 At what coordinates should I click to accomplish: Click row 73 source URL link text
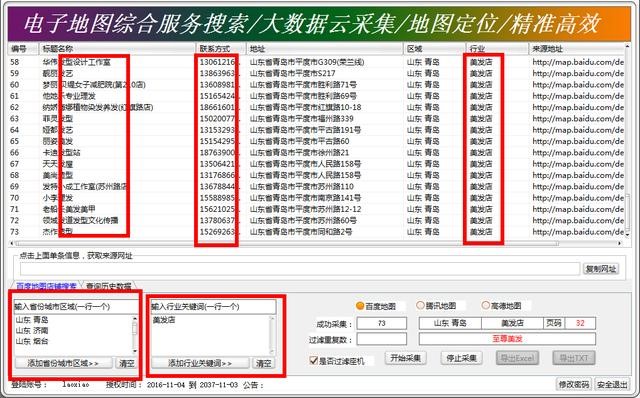point(578,232)
